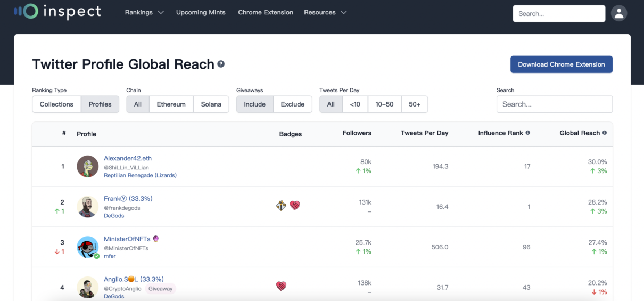This screenshot has height=301, width=644.
Task: Click the heart handshake badge in Anglio's row
Action: [x=282, y=287]
